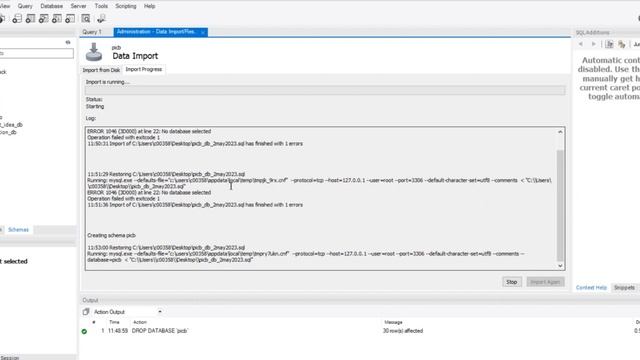This screenshot has height=360, width=640.
Task: Click the first 'No database selected' error line
Action: pyautogui.click(x=149, y=131)
